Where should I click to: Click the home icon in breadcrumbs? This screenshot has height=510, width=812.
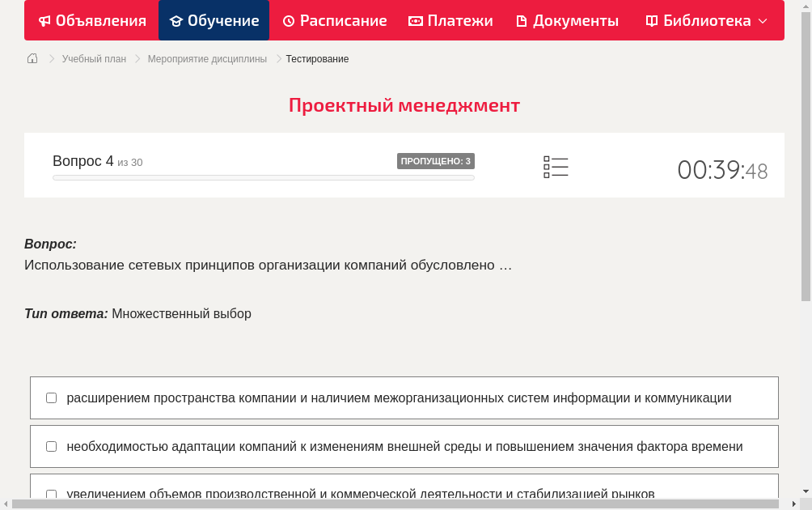32,58
